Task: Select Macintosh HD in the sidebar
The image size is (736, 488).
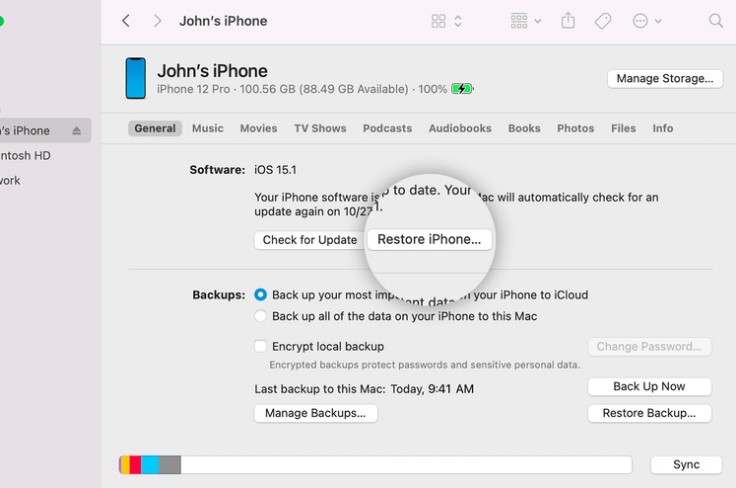Action: coord(25,155)
